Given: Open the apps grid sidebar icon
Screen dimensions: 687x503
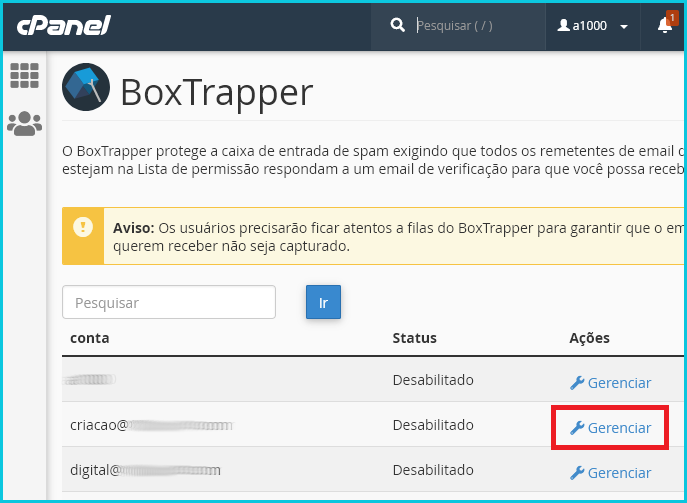Looking at the screenshot, I should tap(25, 75).
